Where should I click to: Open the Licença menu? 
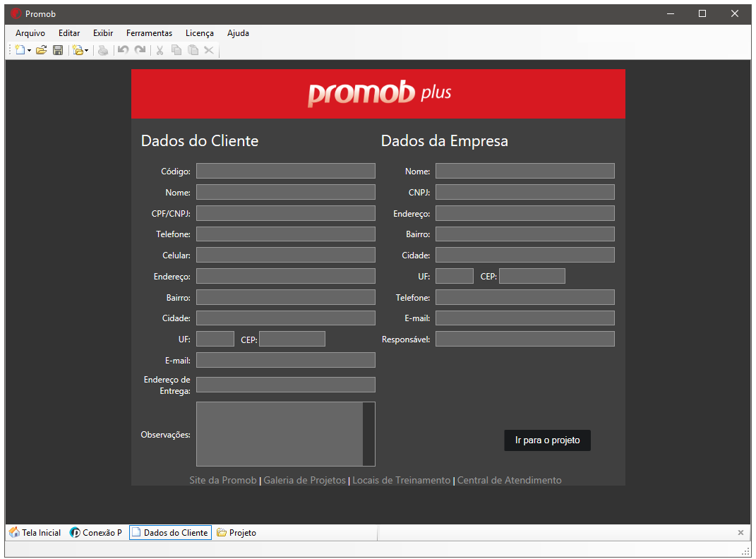click(x=200, y=32)
